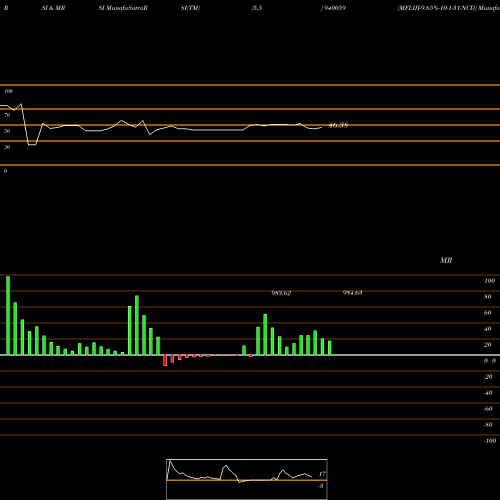Click the "SI & MR" header text

tap(53, 8)
